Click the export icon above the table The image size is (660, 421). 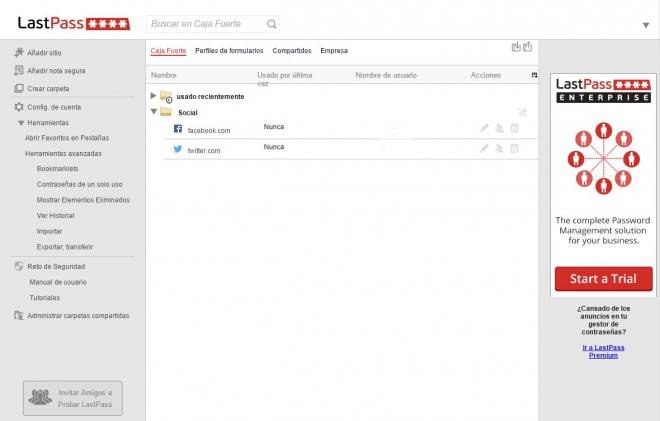tap(527, 47)
